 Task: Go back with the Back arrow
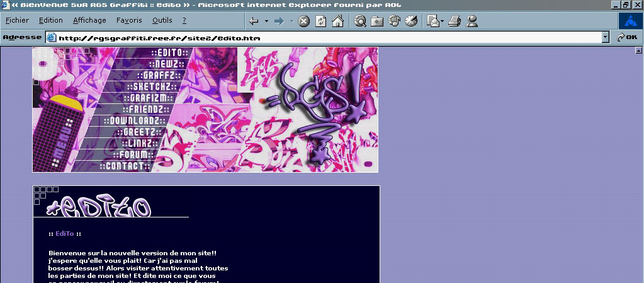[254, 21]
